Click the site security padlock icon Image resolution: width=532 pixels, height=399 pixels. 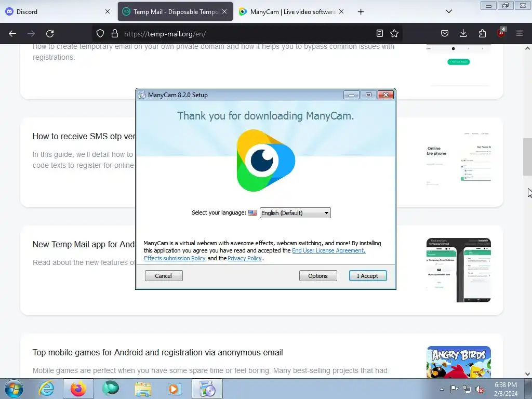(x=115, y=34)
